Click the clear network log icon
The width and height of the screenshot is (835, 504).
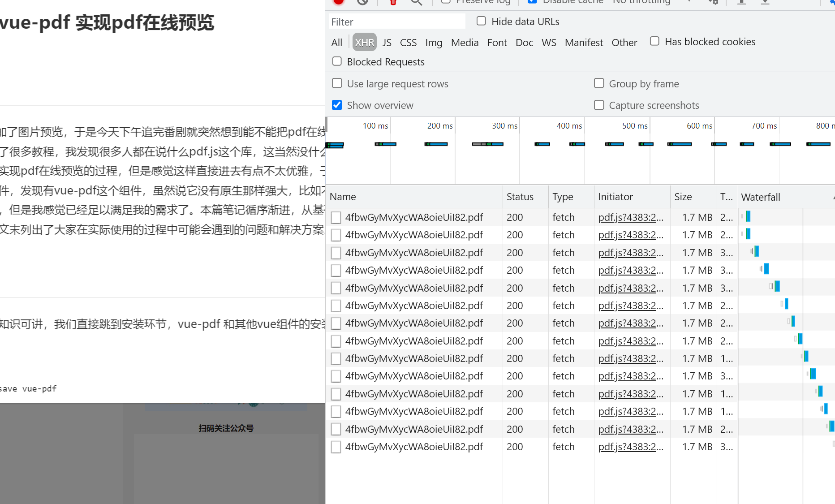(x=363, y=1)
